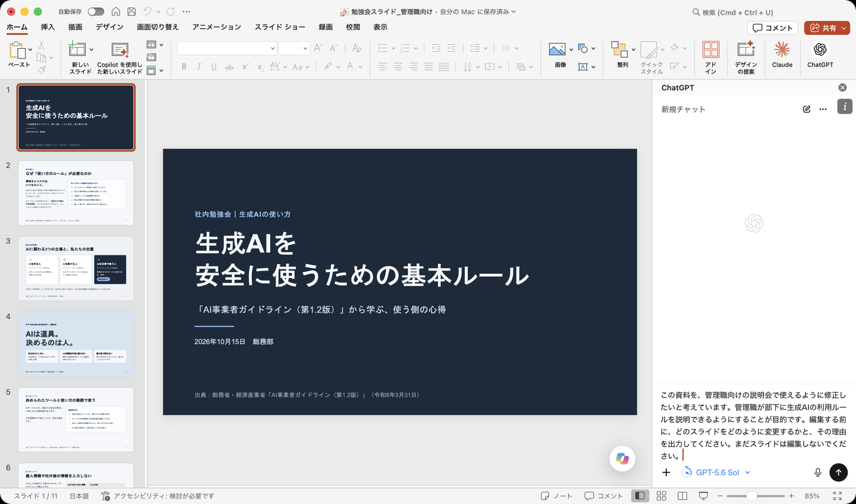856x504 pixels.
Task: Open the デザイン ribbon tab
Action: coord(109,27)
